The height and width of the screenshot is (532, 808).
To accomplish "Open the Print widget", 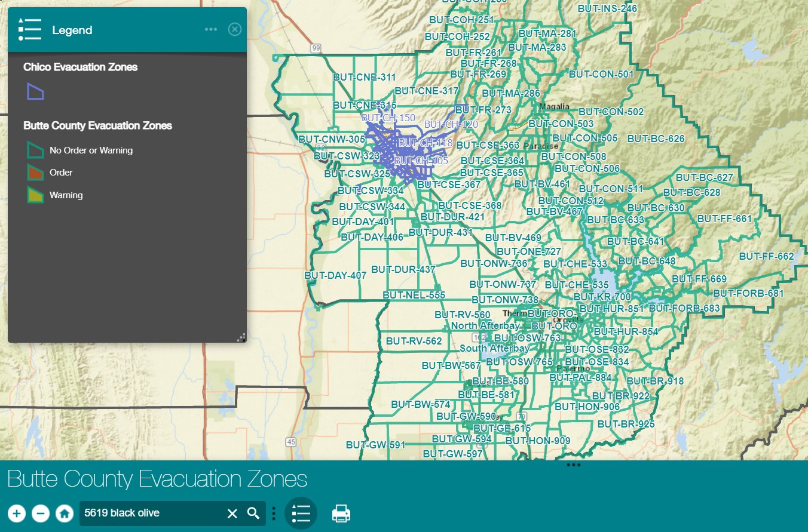I will (x=341, y=513).
